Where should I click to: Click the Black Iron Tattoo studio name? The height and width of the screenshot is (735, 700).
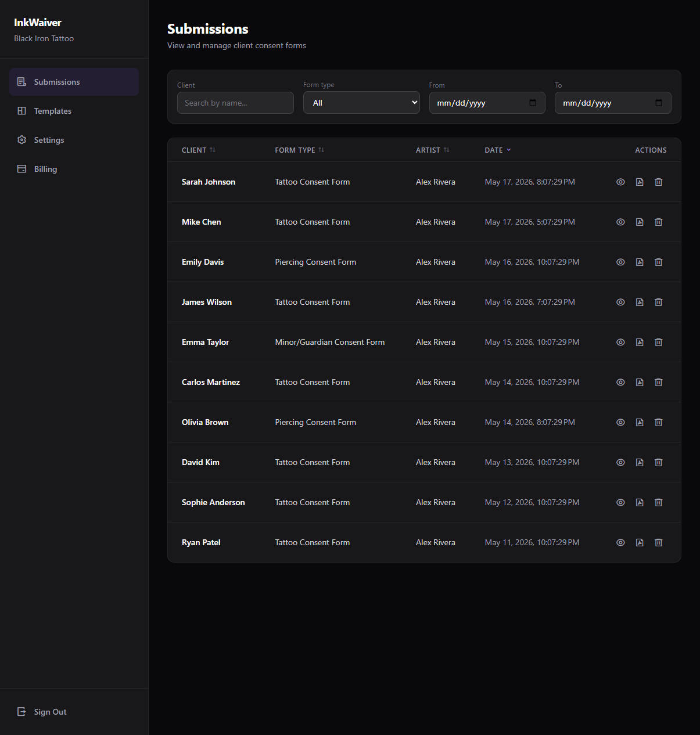[44, 38]
